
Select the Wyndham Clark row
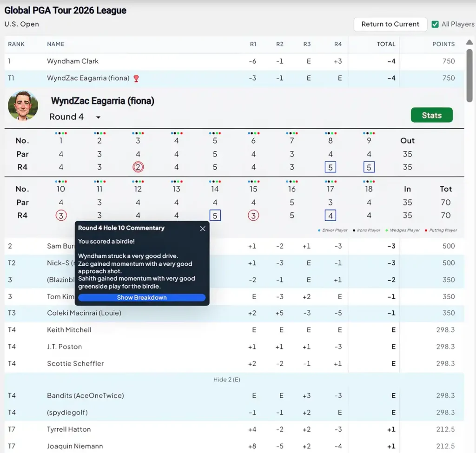[x=234, y=61]
